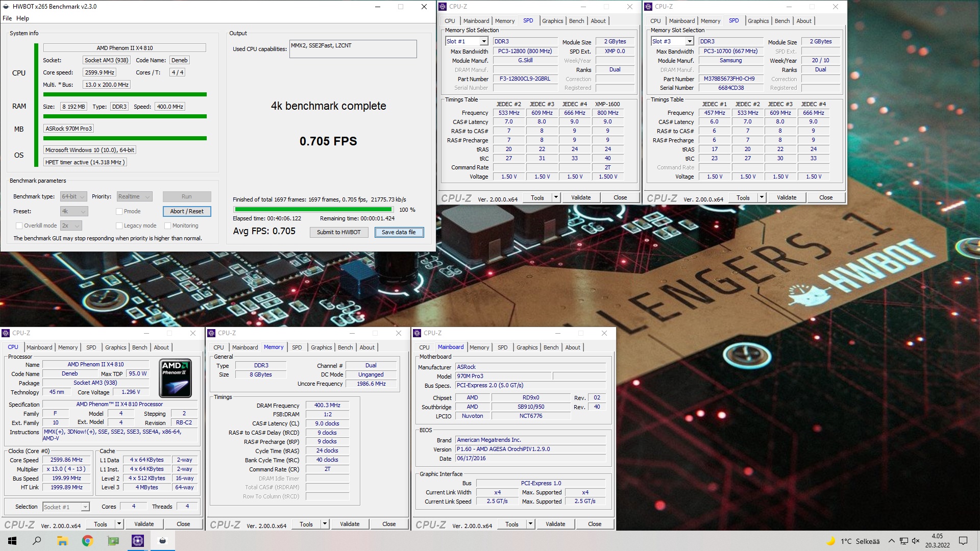Click the AMD Phenom II logo in CPU-Z
Viewport: 980px width, 551px height.
(176, 378)
